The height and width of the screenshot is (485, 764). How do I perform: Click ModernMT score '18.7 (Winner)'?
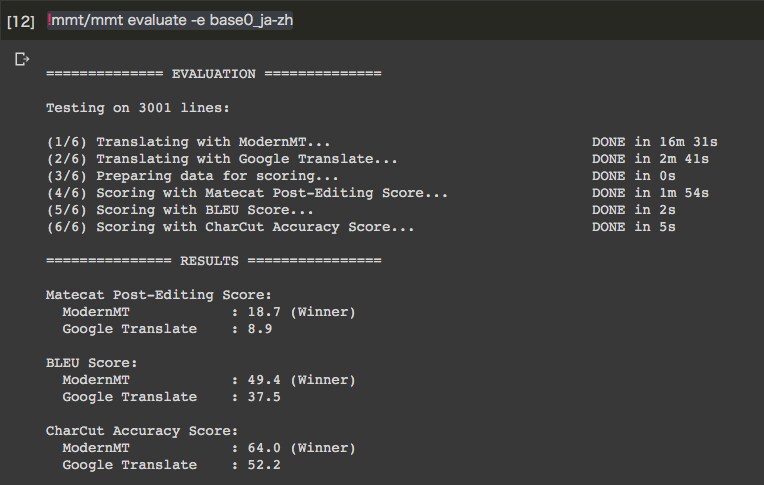click(x=302, y=312)
